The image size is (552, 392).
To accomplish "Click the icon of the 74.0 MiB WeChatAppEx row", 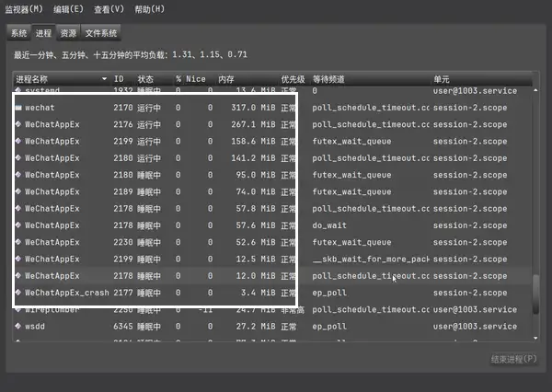I will 18,191.
